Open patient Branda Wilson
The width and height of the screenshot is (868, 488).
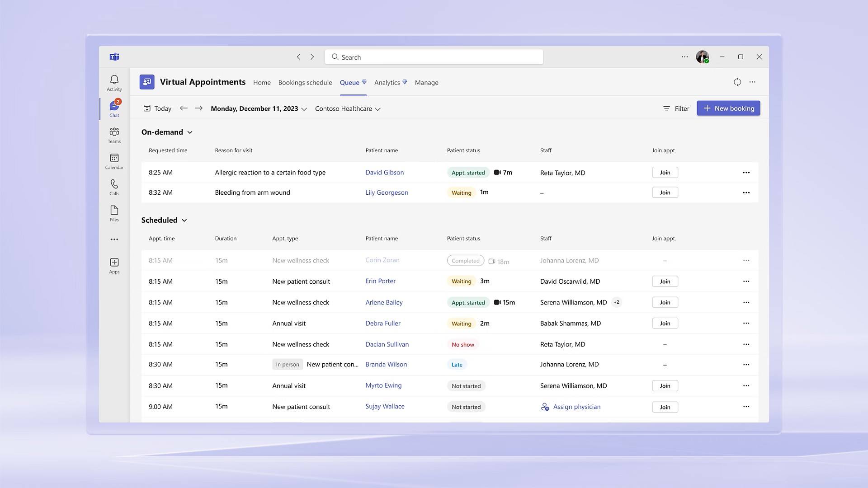[386, 365]
